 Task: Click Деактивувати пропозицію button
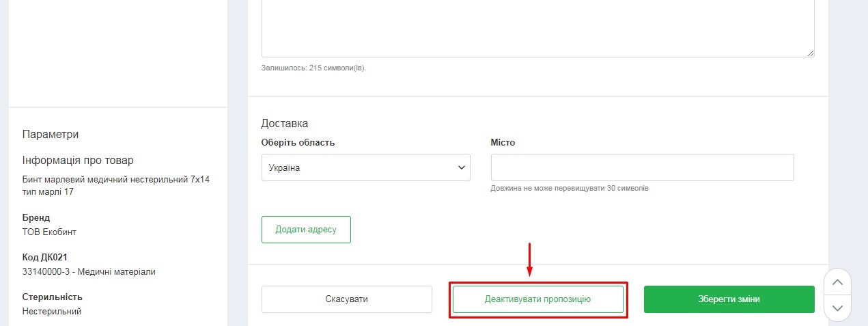pyautogui.click(x=537, y=299)
